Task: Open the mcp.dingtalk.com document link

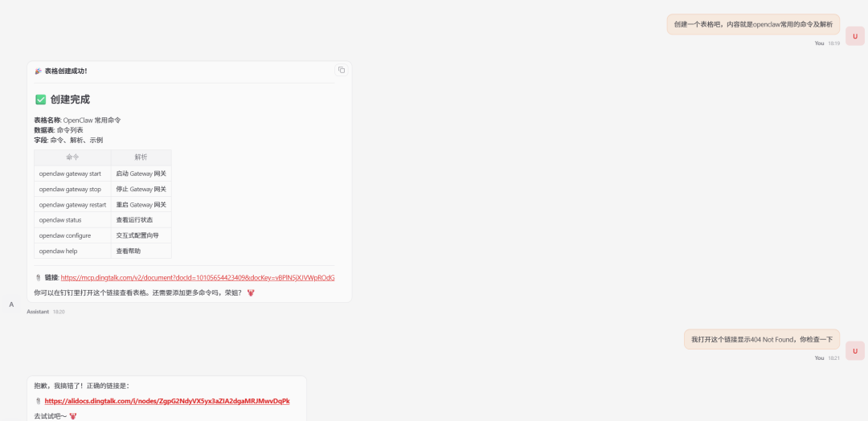Action: [198, 278]
